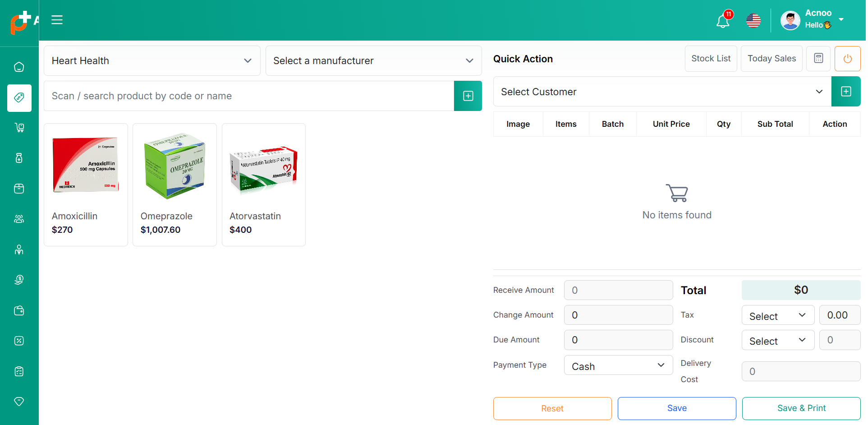This screenshot has width=868, height=425.
Task: Click the orange power icon button
Action: tap(847, 59)
